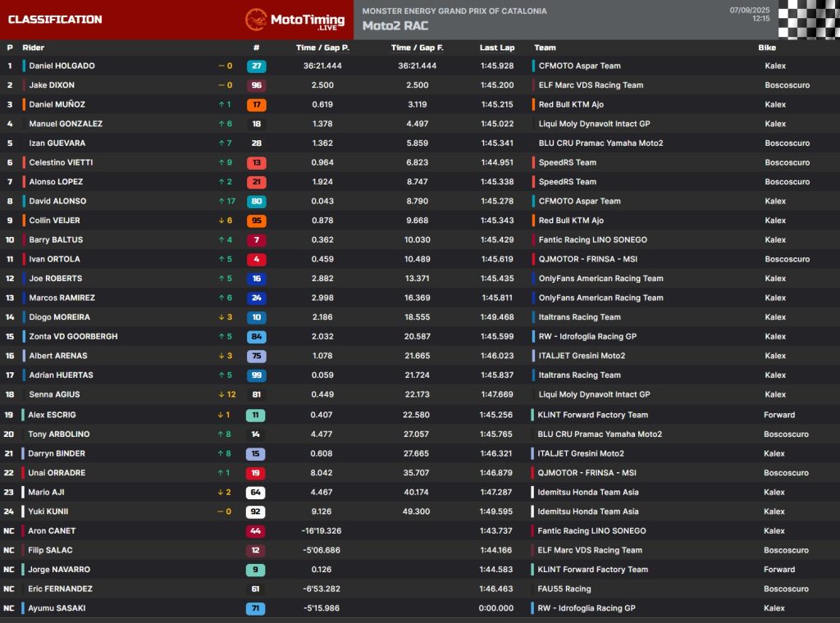Click number badge 13 for Celestino Vietti

click(x=257, y=162)
